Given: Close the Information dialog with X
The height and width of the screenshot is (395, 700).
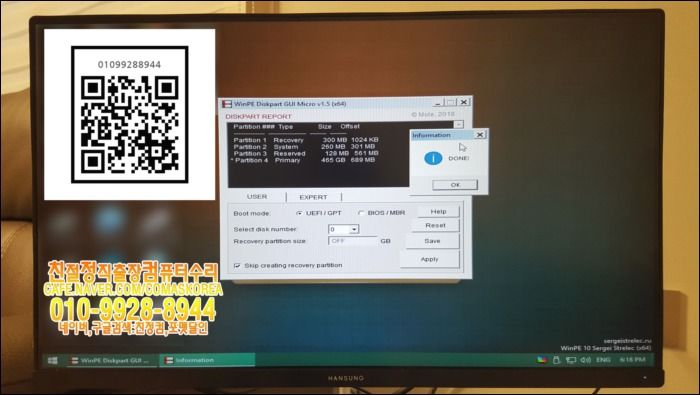Looking at the screenshot, I should 479,134.
